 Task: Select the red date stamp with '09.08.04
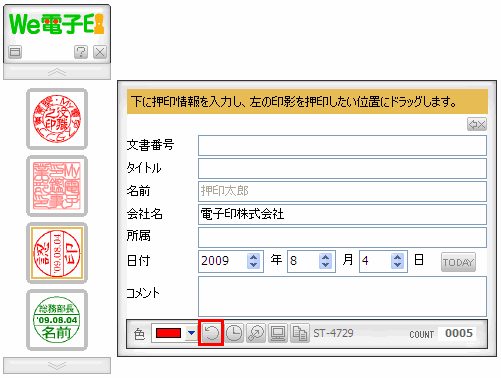pyautogui.click(x=57, y=253)
